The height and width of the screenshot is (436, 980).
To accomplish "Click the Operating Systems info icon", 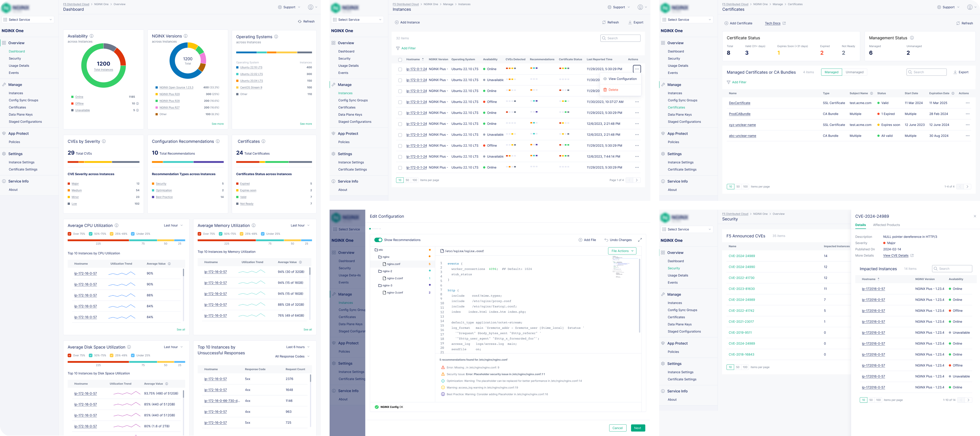I will [x=276, y=37].
